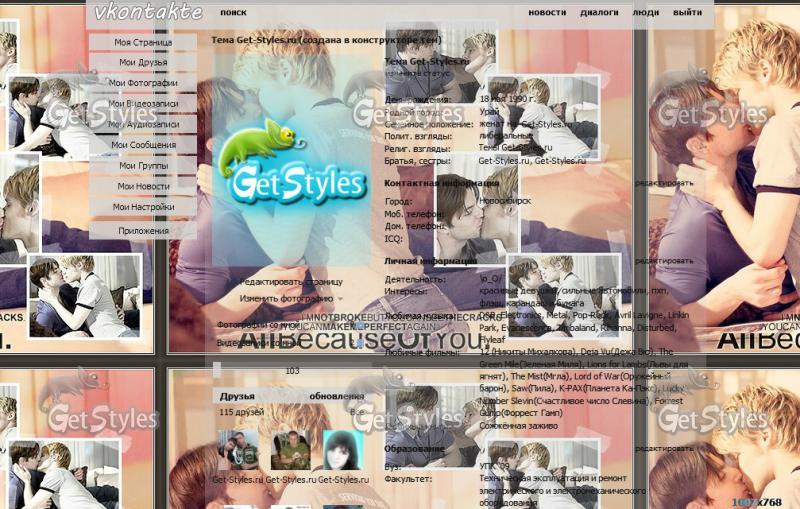800x509 pixels.
Task: Open the second friend's avatar thumbnail
Action: click(x=289, y=450)
